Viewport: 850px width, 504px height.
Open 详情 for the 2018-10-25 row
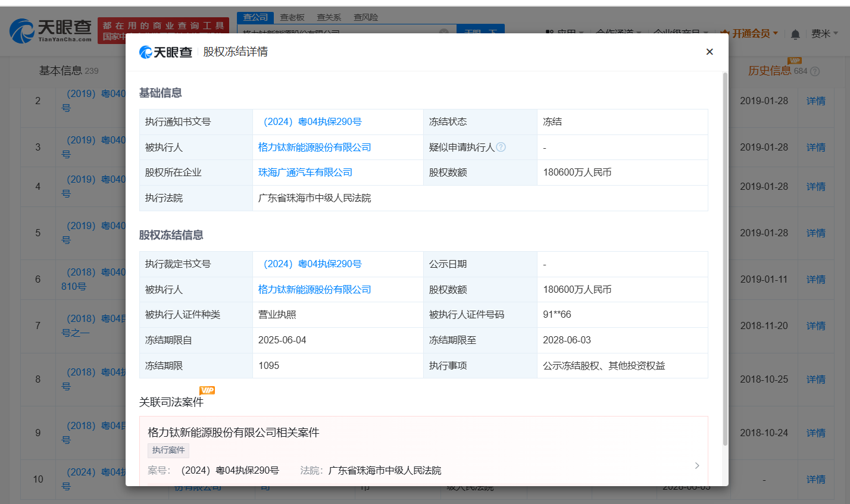(816, 380)
